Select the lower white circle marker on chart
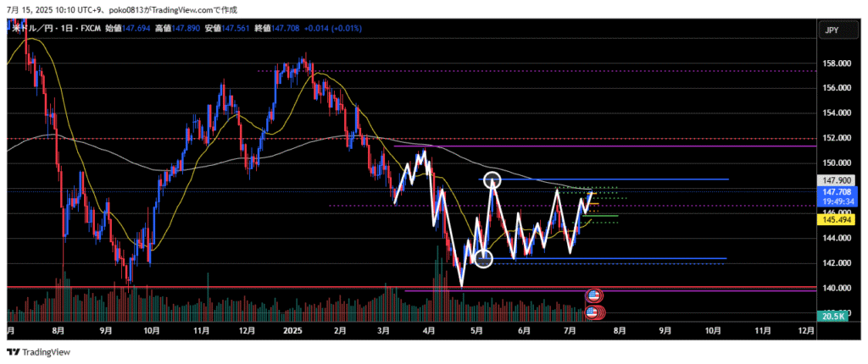Viewport: 868px width, 364px height. pos(484,259)
